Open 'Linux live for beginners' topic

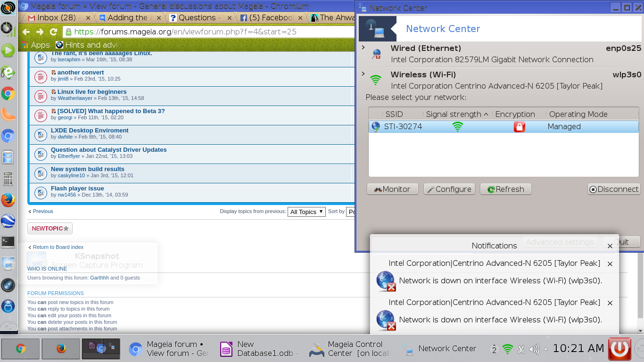[x=92, y=92]
